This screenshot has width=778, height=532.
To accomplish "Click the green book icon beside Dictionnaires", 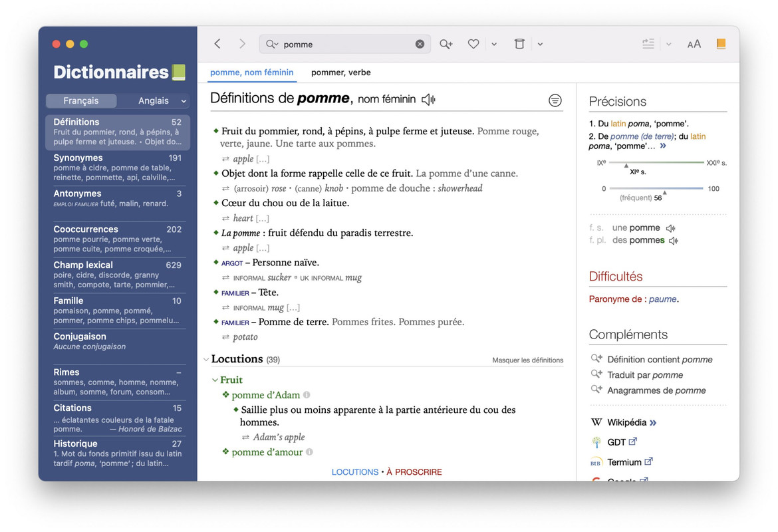I will [179, 72].
